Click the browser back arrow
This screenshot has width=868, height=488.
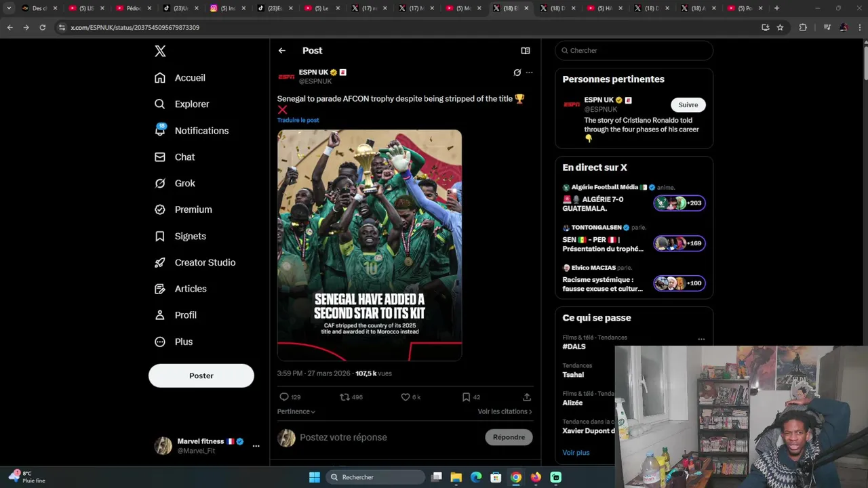pyautogui.click(x=9, y=28)
